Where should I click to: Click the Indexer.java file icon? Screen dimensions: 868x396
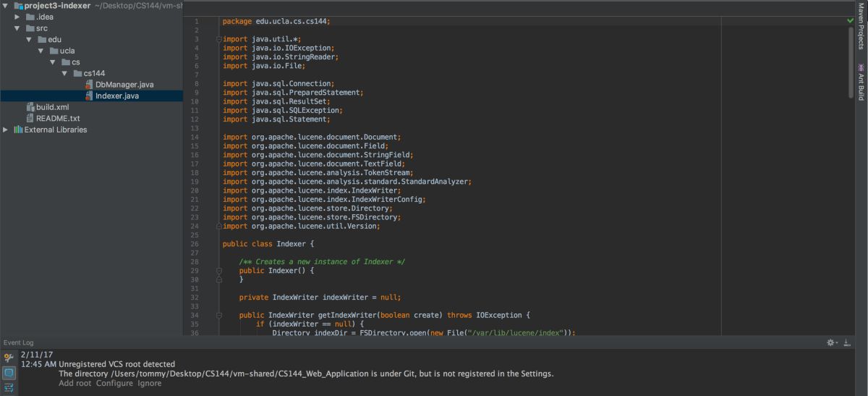pos(88,96)
